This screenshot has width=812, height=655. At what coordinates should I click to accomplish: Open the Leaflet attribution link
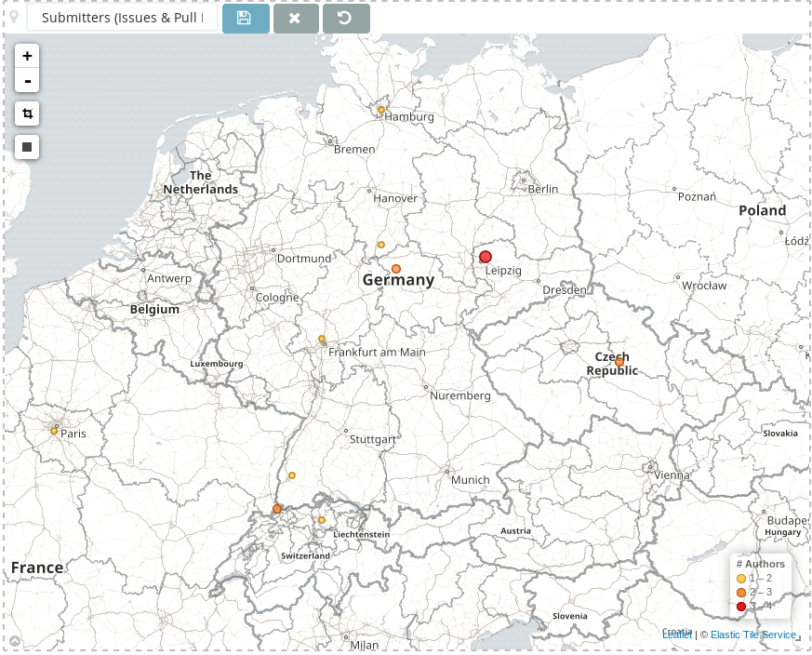[x=678, y=635]
